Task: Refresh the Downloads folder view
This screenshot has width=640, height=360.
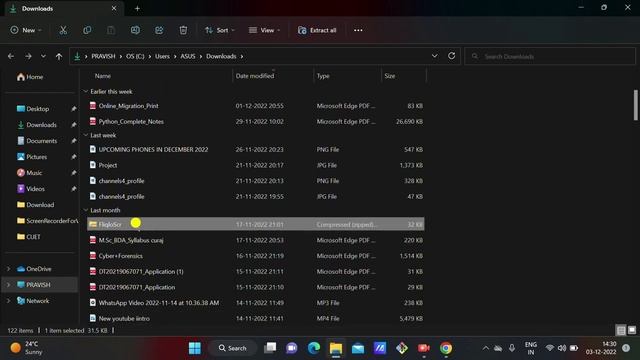Action: (x=451, y=56)
